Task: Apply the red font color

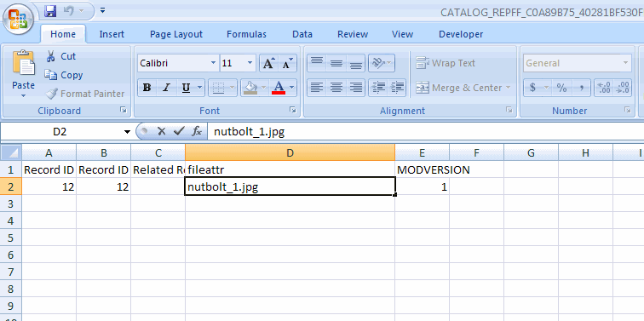Action: pos(279,88)
